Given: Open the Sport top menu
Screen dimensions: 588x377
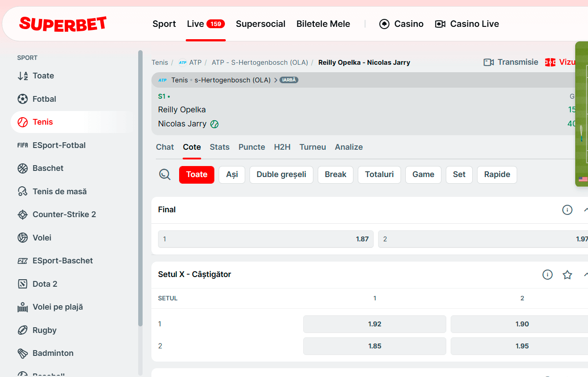Looking at the screenshot, I should click(164, 24).
